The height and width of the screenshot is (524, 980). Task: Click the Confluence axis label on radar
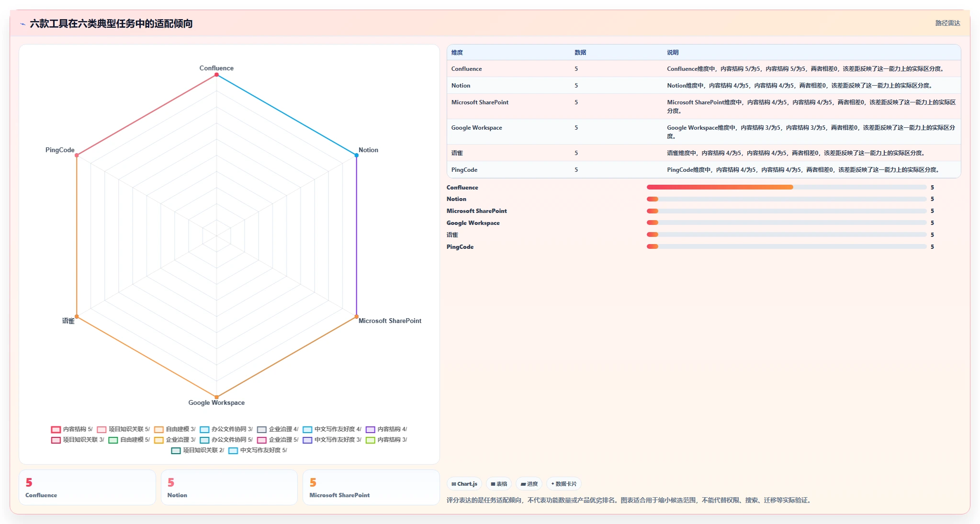[x=216, y=68]
